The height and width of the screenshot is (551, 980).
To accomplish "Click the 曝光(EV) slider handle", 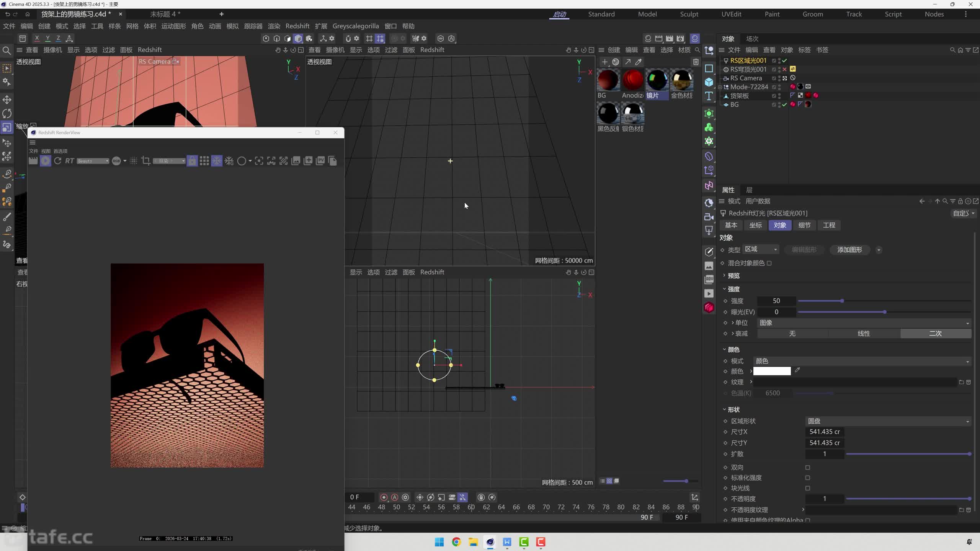I will 884,312.
